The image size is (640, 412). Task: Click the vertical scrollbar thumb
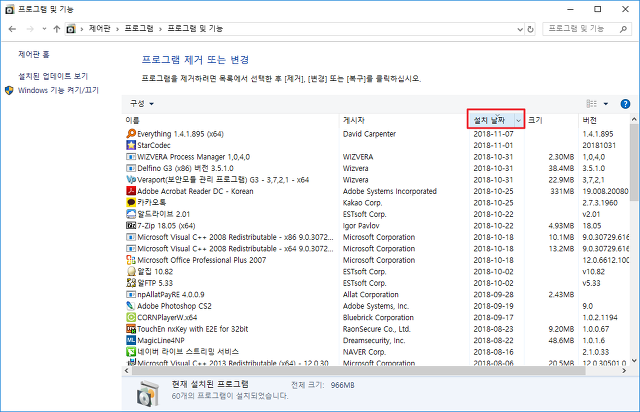(x=633, y=163)
